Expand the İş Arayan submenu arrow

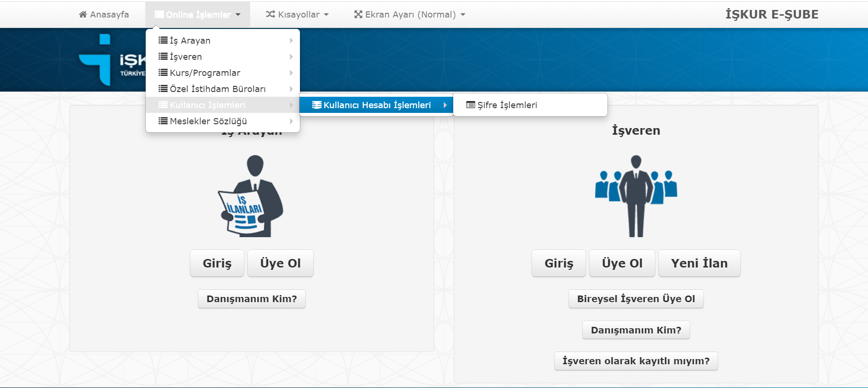pos(291,41)
